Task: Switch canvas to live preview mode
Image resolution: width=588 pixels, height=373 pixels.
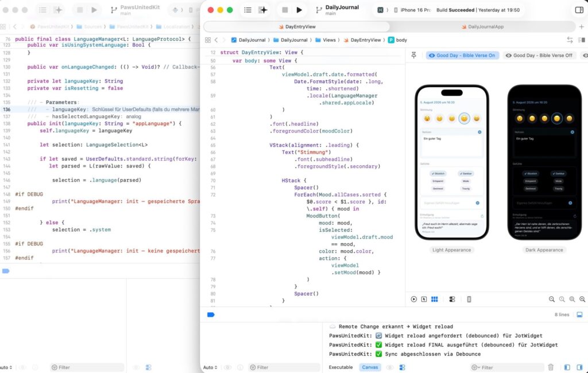Action: tap(413, 299)
